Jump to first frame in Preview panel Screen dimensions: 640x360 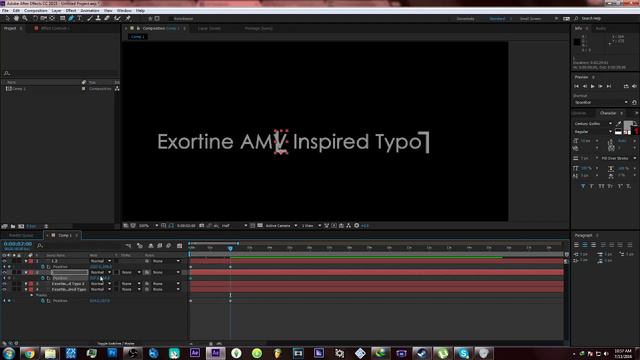576,86
